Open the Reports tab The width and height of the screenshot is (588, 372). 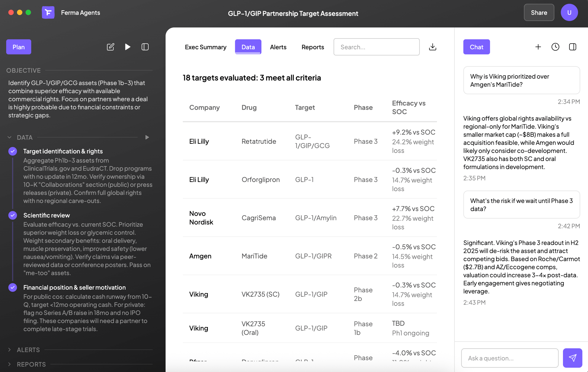tap(313, 47)
